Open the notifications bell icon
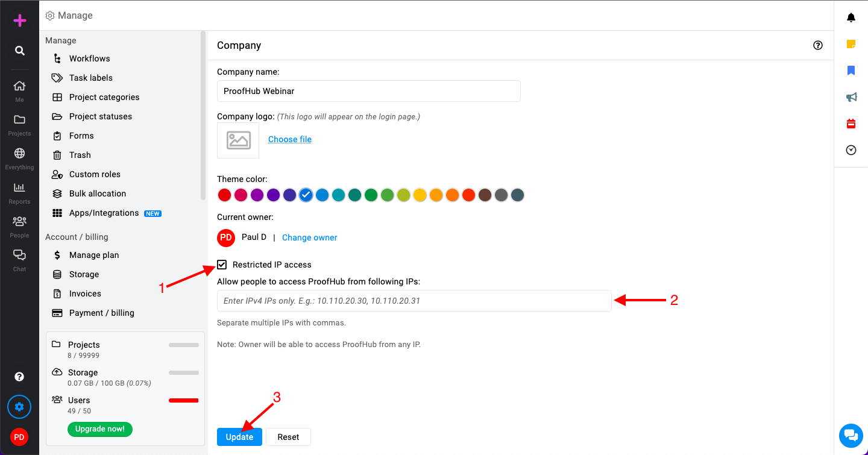868x455 pixels. 851,17
